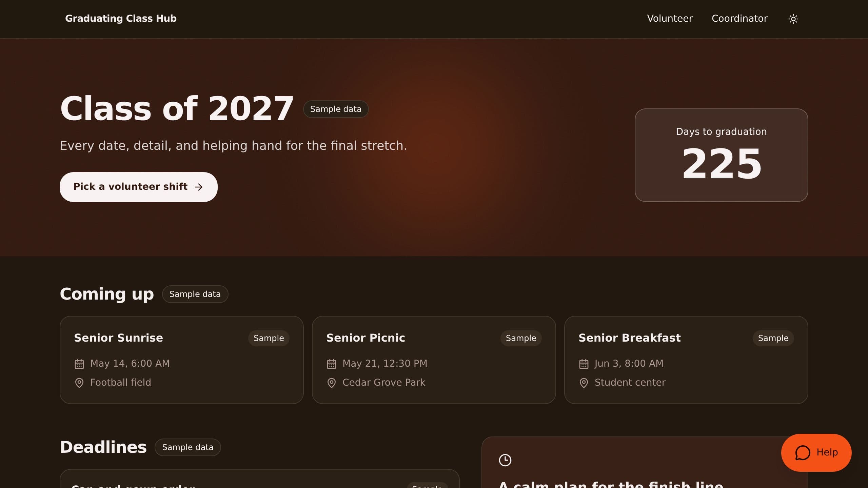Viewport: 868px width, 488px height.
Task: Click the Student center location text
Action: tap(630, 383)
